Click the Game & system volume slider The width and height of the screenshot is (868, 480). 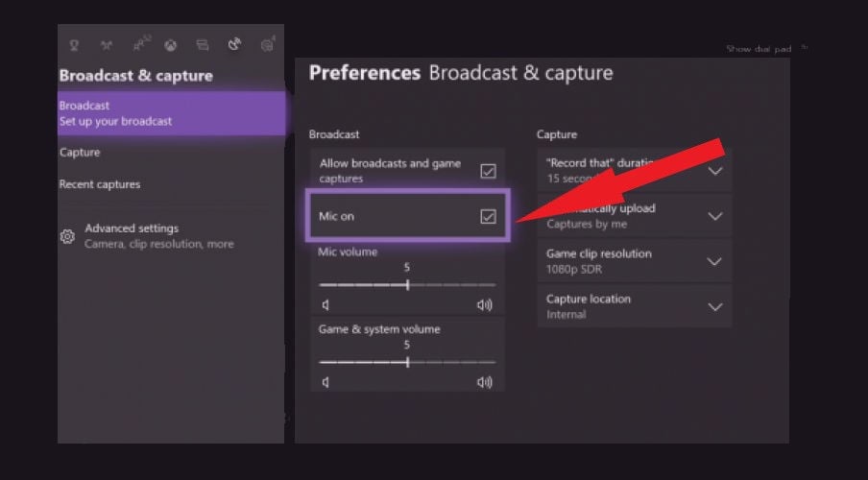click(407, 362)
